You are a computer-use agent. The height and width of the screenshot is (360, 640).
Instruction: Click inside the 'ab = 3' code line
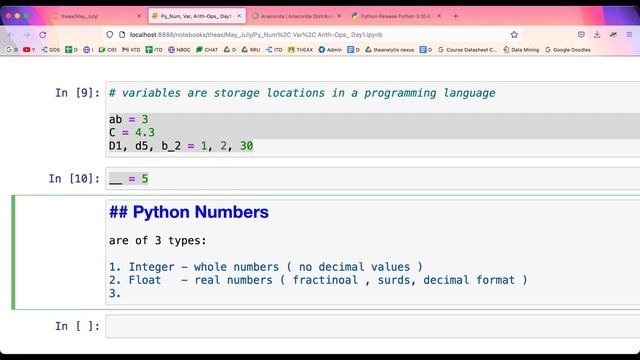(x=129, y=119)
